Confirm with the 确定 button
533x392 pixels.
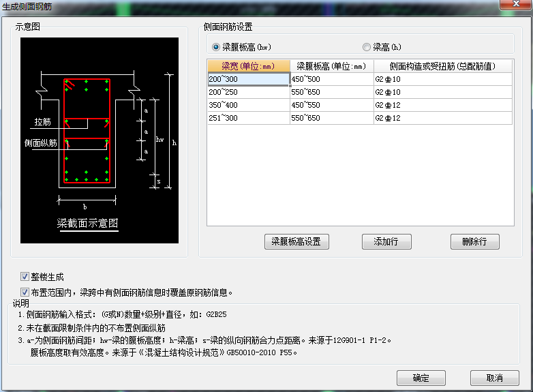(421, 378)
